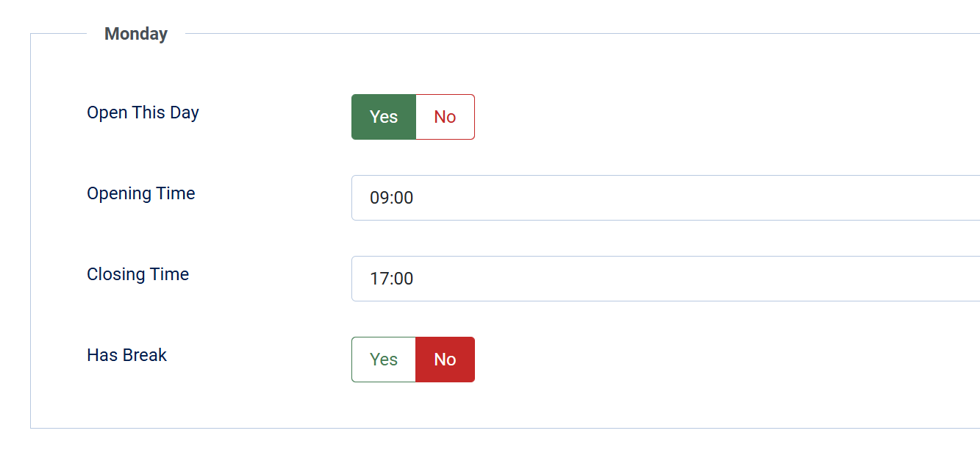Enable Has Break with Yes
This screenshot has height=461, width=980.
pos(384,360)
